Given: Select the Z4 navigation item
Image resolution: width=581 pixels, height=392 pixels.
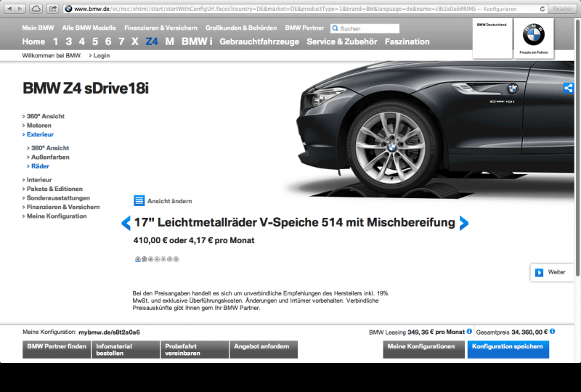Looking at the screenshot, I should (x=152, y=41).
